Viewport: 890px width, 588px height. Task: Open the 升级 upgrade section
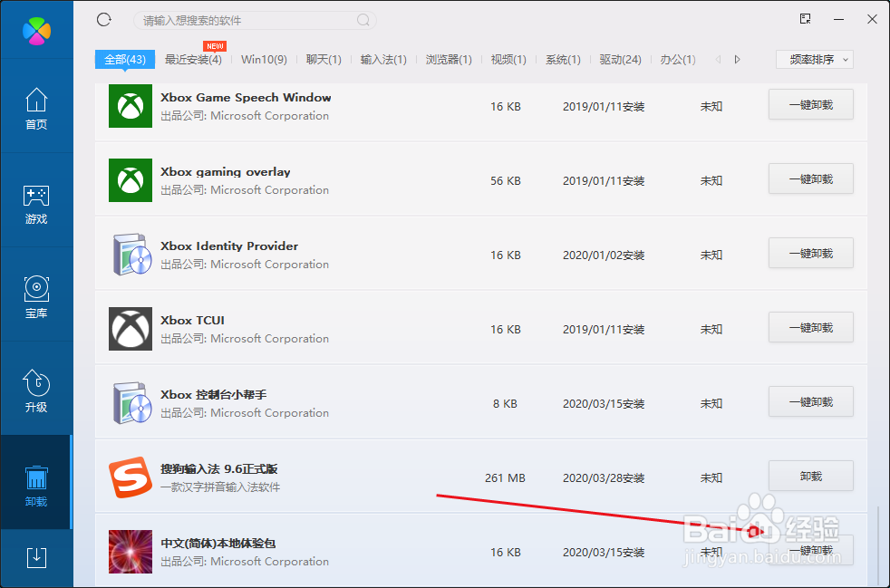36,391
